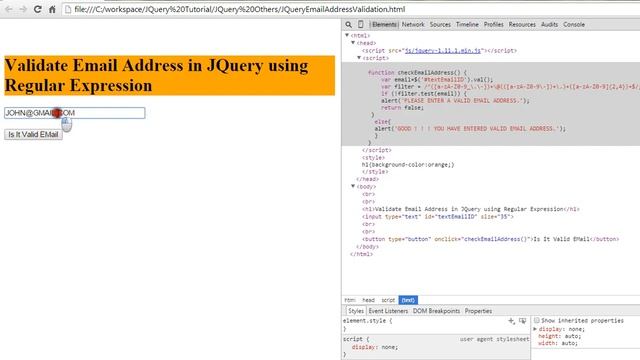Image resolution: width=640 pixels, height=360 pixels.
Task: Click the closing </body> tag line
Action: point(367,247)
